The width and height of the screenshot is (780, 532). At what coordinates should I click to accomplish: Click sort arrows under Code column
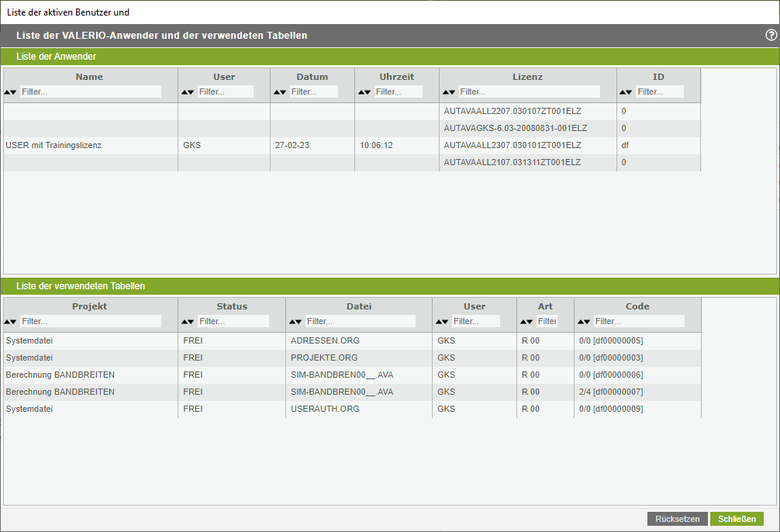[585, 322]
